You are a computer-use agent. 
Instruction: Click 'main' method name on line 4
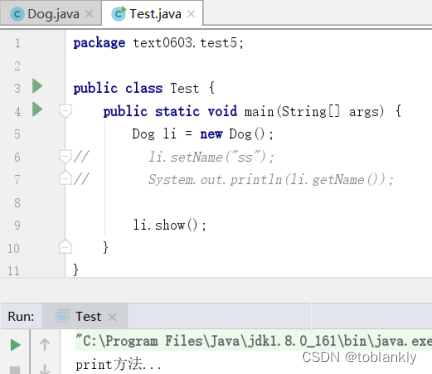[259, 111]
